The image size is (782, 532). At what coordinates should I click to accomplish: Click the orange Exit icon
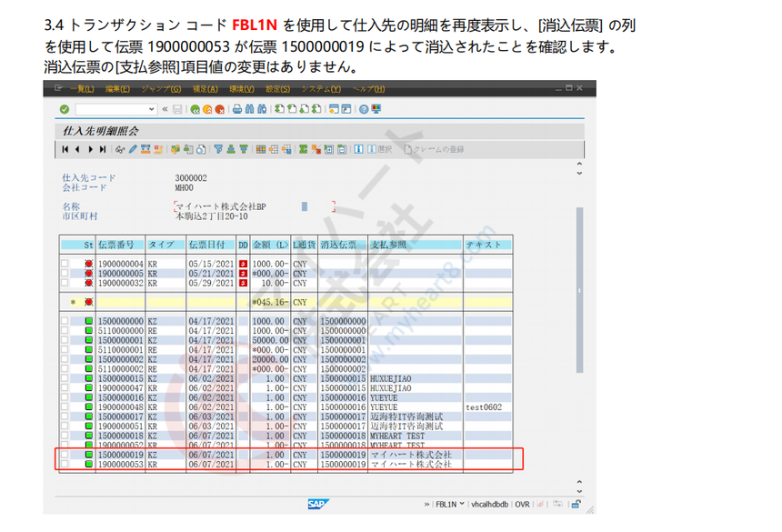pyautogui.click(x=207, y=109)
